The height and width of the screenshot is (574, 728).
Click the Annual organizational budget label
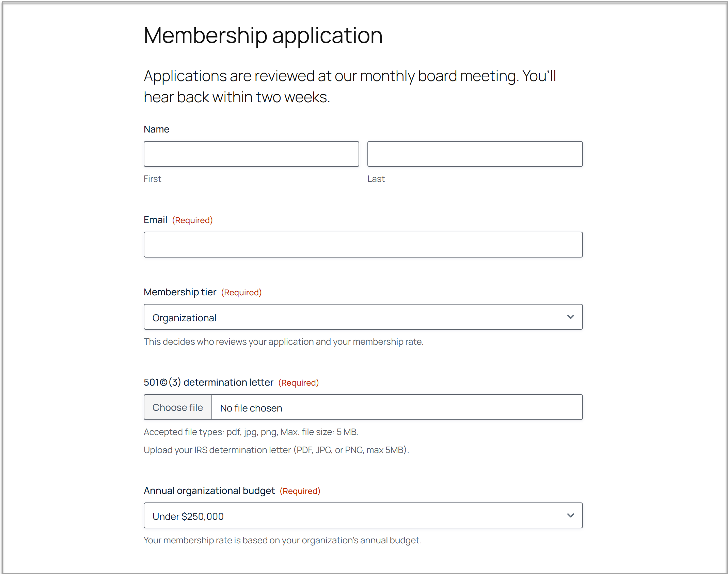coord(209,491)
